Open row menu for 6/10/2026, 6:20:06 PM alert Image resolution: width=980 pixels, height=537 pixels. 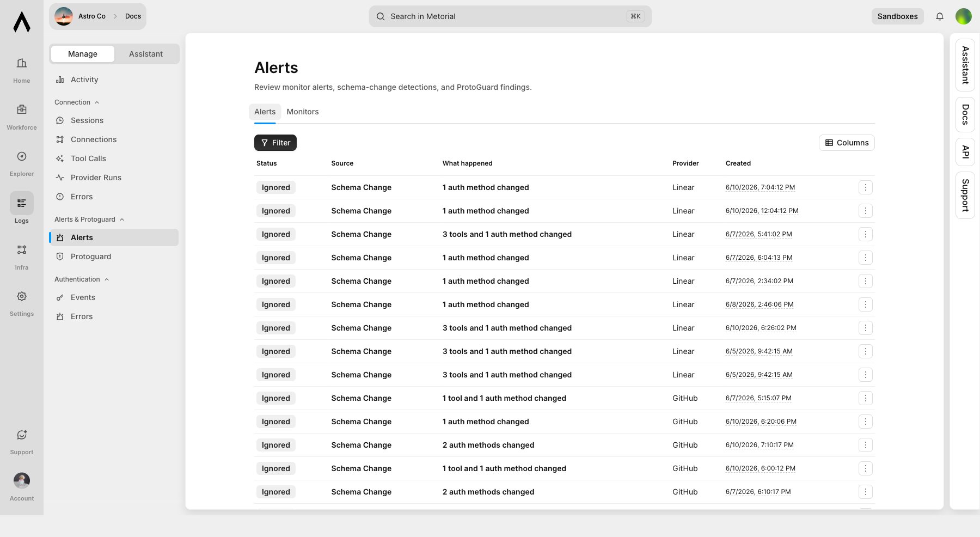coord(866,422)
